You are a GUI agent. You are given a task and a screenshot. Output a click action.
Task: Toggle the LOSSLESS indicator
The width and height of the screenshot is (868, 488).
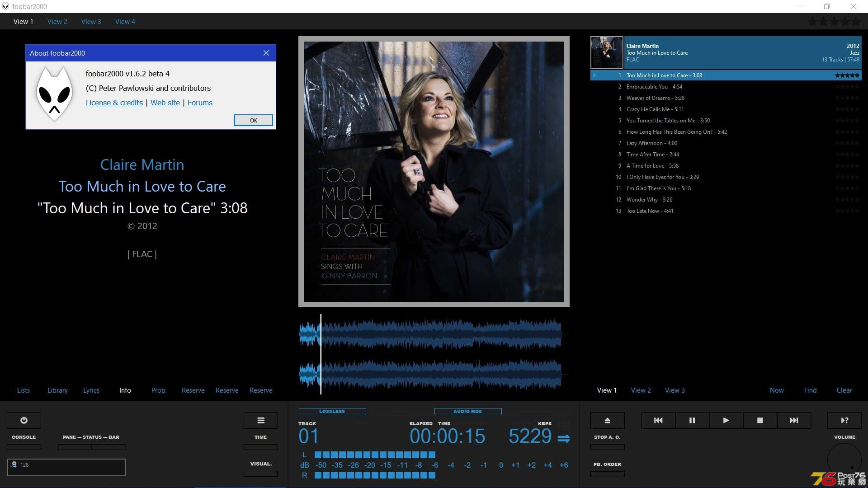coord(332,412)
